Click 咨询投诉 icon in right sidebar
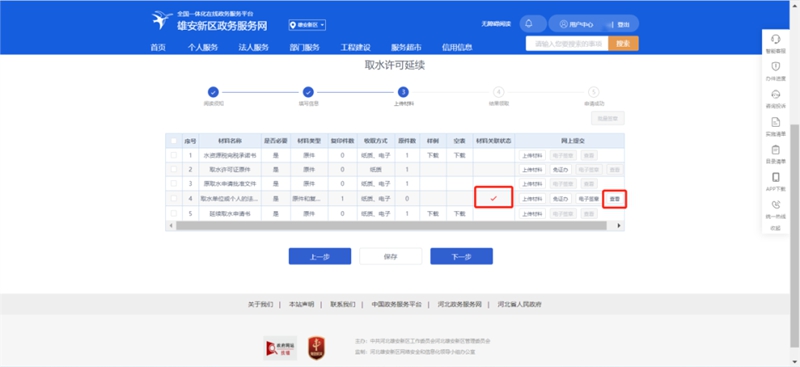This screenshot has width=800, height=367. pyautogui.click(x=776, y=94)
